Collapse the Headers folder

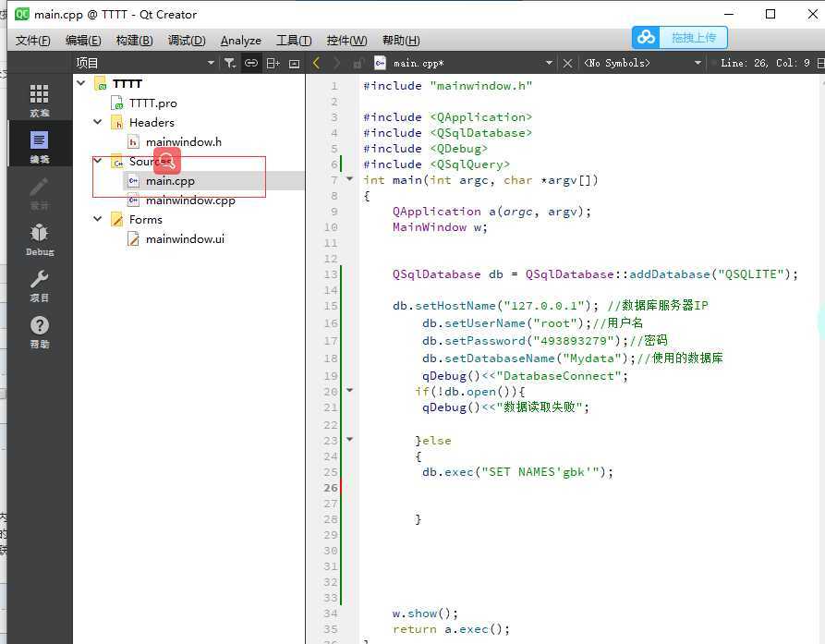pyautogui.click(x=97, y=122)
